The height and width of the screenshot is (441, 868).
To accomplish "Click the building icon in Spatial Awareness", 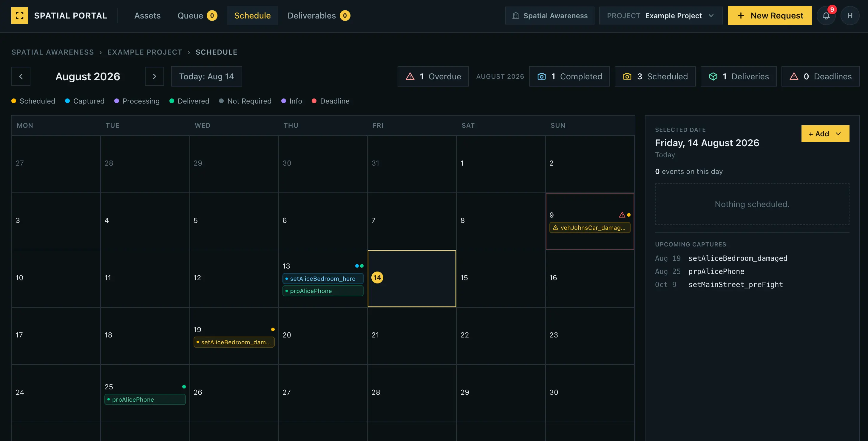I will [515, 16].
